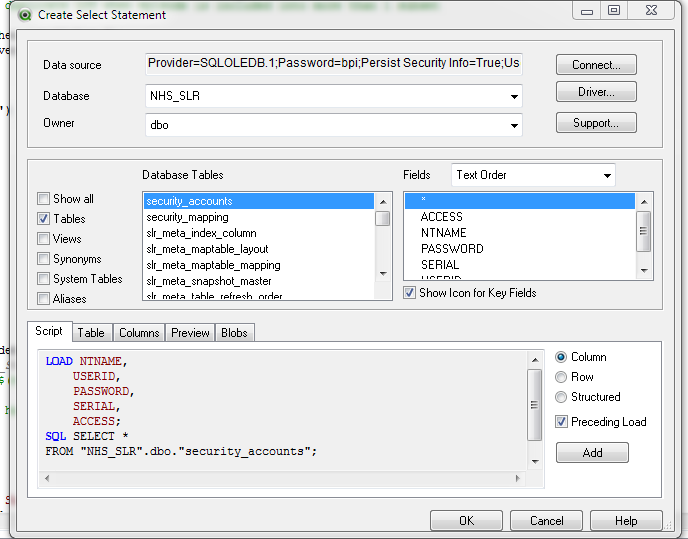Close the Create Select Statement dialog
The height and width of the screenshot is (539, 688).
(x=651, y=10)
